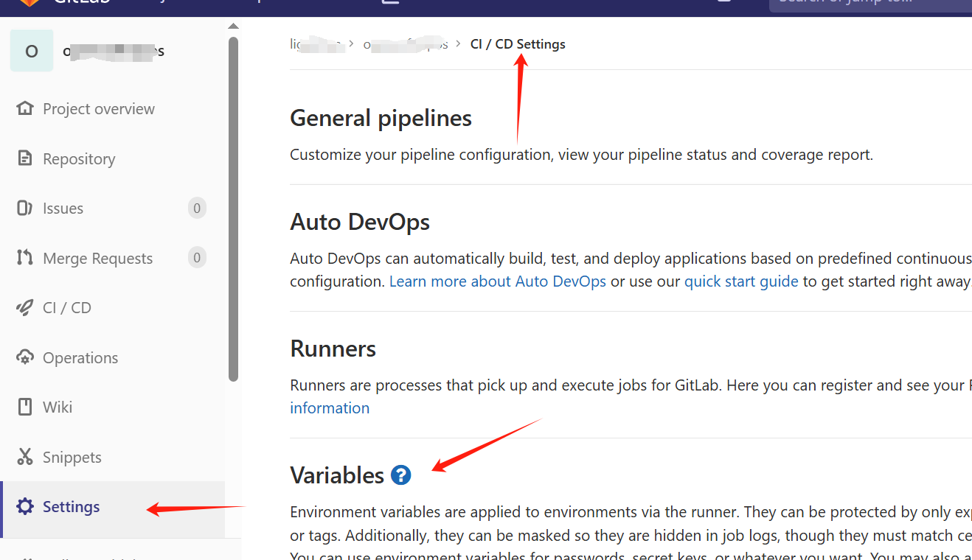Open the Wiki sidebar item
This screenshot has height=560, width=972.
[x=58, y=407]
